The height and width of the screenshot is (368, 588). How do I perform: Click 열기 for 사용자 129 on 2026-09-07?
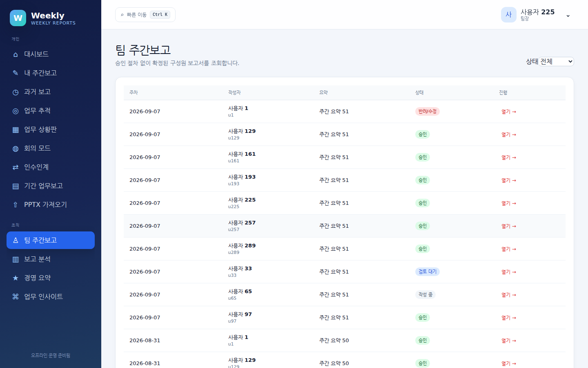coord(509,135)
